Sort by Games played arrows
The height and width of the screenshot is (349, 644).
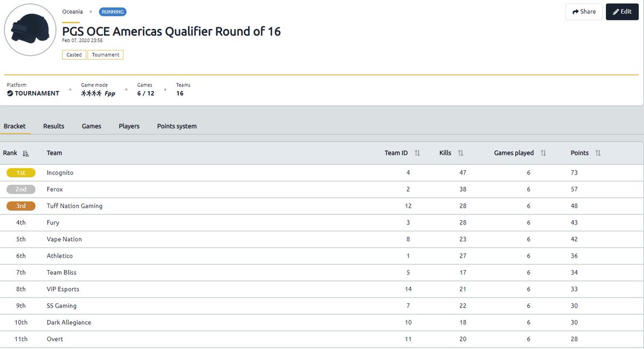(x=543, y=153)
